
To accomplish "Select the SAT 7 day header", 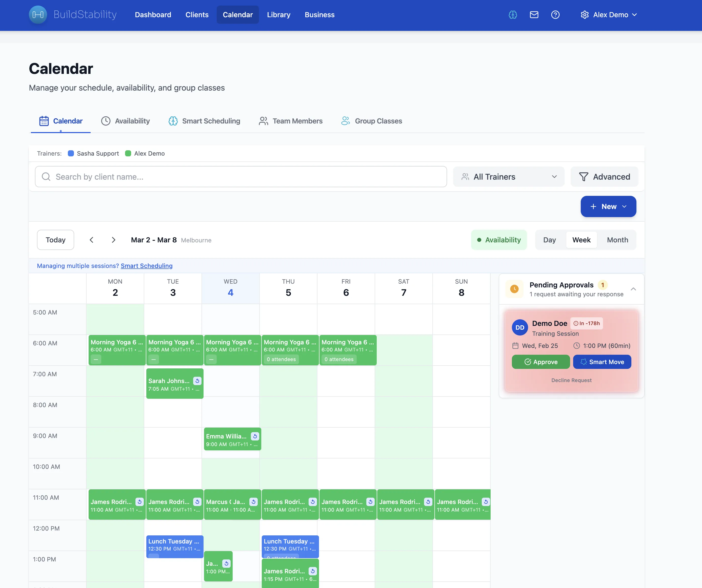I will pos(404,288).
